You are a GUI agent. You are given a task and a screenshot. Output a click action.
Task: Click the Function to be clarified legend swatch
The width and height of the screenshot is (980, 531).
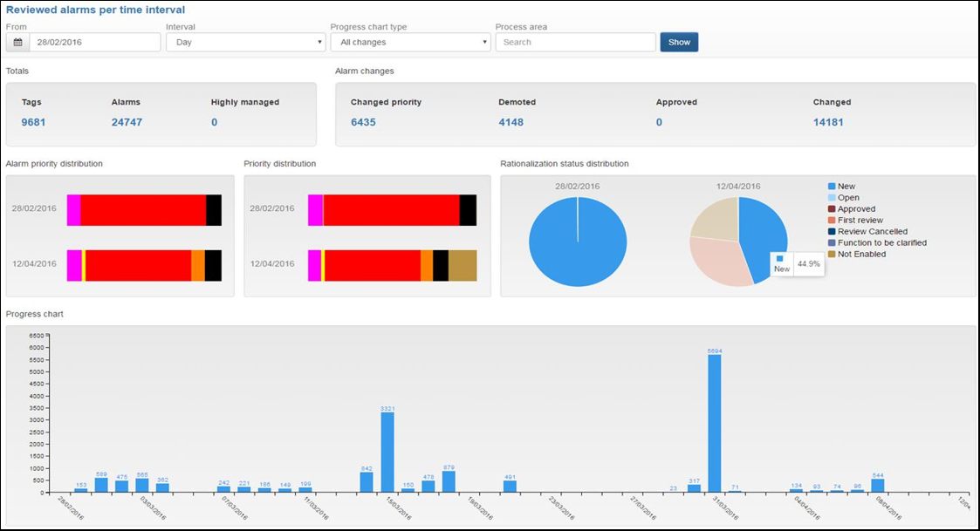(x=832, y=242)
